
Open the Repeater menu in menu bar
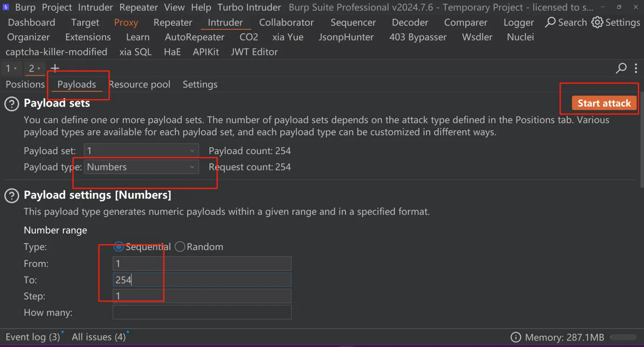point(139,7)
